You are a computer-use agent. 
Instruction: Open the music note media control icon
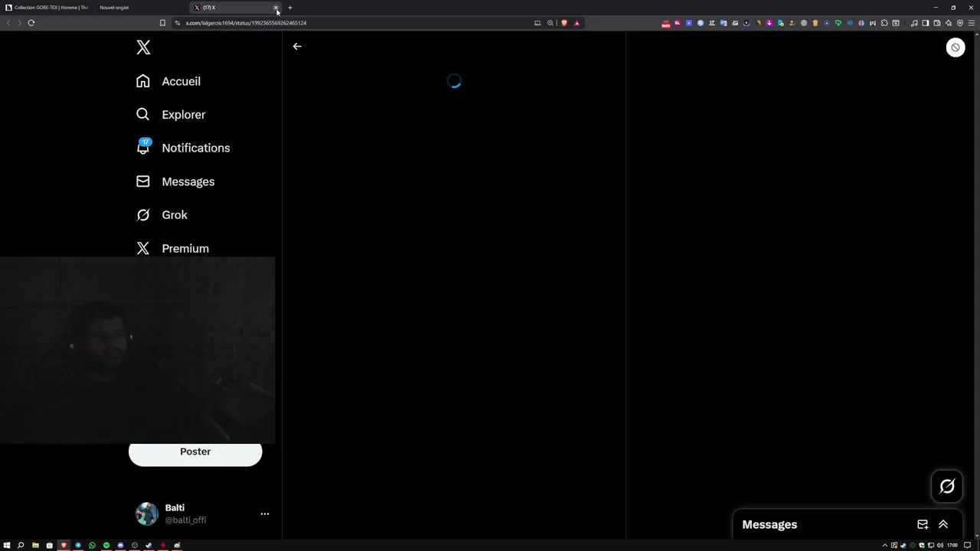914,23
